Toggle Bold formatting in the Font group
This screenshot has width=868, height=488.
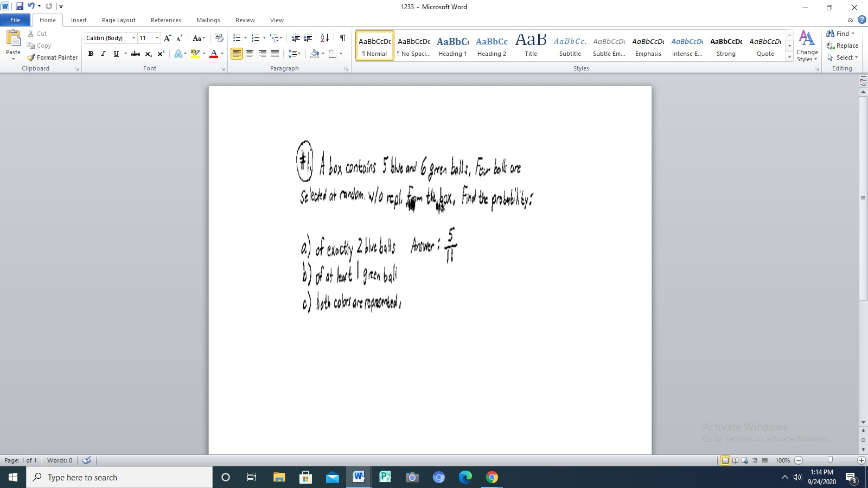(x=90, y=54)
